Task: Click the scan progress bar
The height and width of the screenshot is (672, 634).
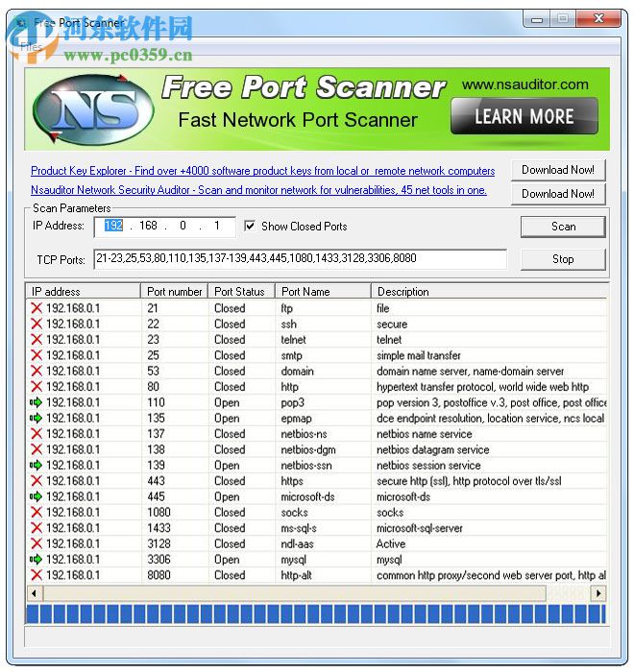Action: click(x=317, y=613)
